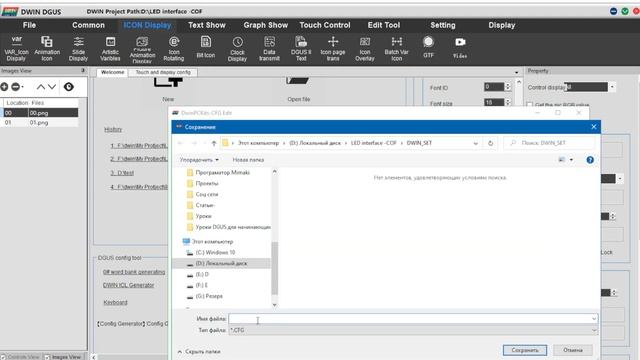Image resolution: width=640 pixels, height=360 pixels.
Task: Adjust the Font ID stepper
Action: [508, 87]
